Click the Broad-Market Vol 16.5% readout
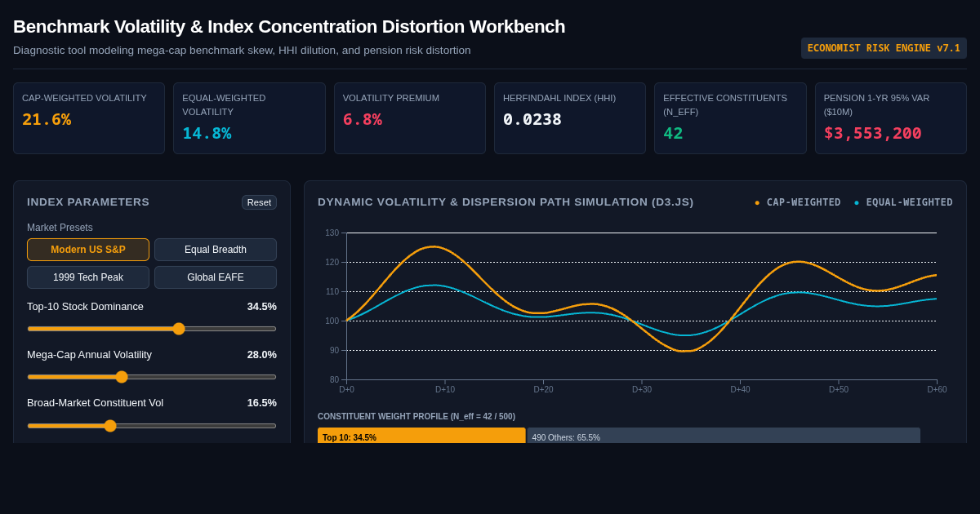 point(262,403)
